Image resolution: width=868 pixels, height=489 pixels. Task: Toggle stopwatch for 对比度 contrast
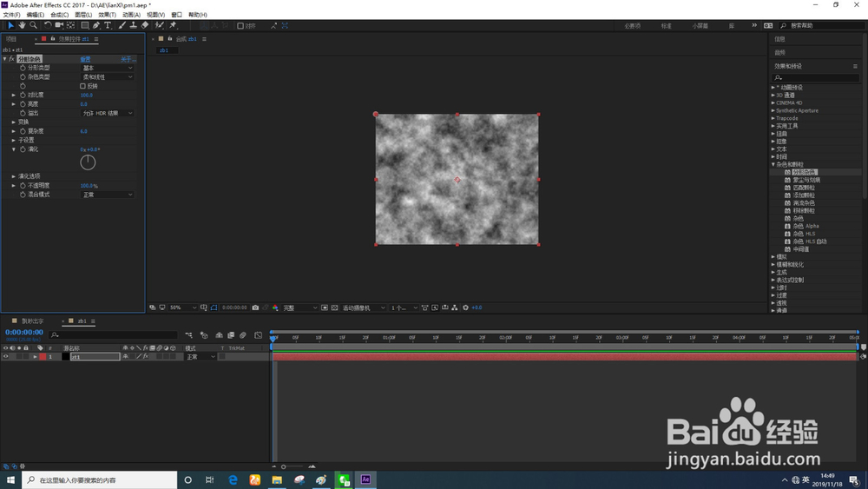[x=23, y=95]
